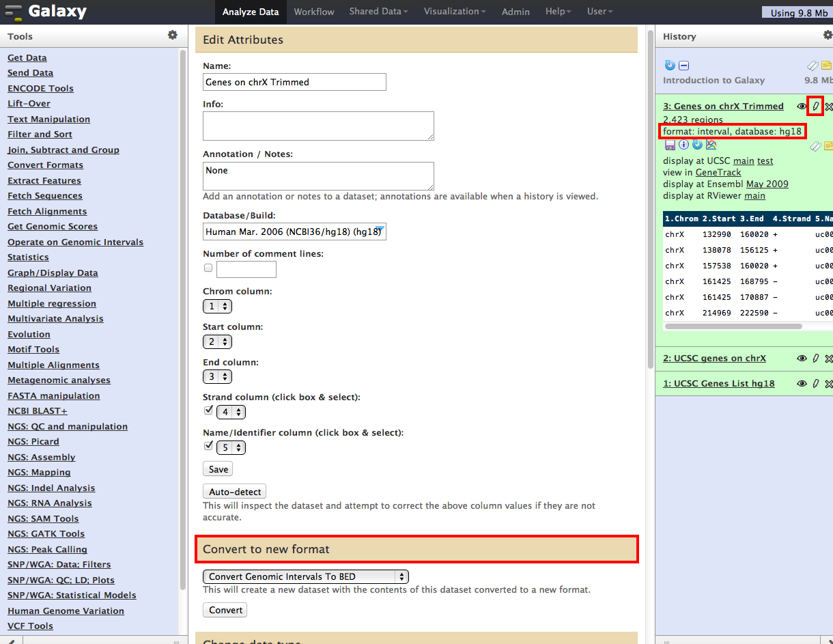Open the Operate on Genomic Intervals section
Screen dimensions: 833x644
click(x=76, y=242)
